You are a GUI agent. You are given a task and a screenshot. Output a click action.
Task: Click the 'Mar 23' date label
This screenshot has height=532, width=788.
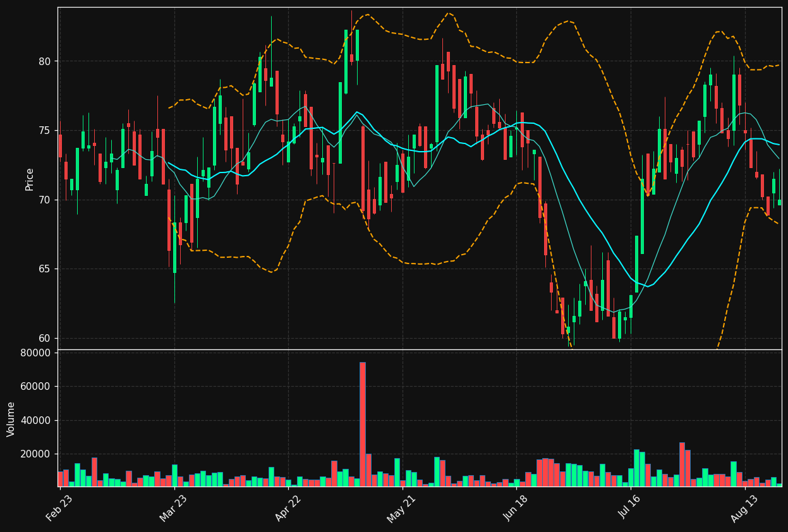point(173,510)
